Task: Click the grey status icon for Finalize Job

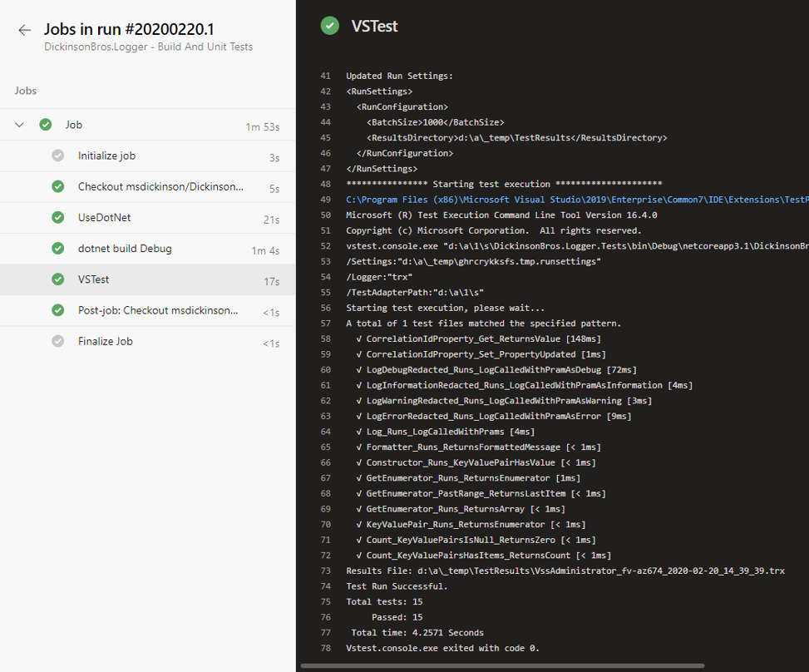Action: pyautogui.click(x=58, y=341)
